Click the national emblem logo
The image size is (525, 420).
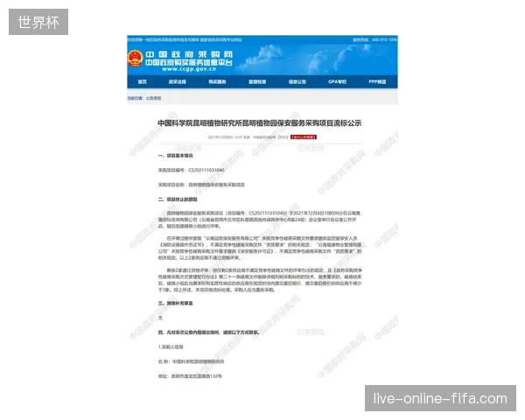click(135, 59)
